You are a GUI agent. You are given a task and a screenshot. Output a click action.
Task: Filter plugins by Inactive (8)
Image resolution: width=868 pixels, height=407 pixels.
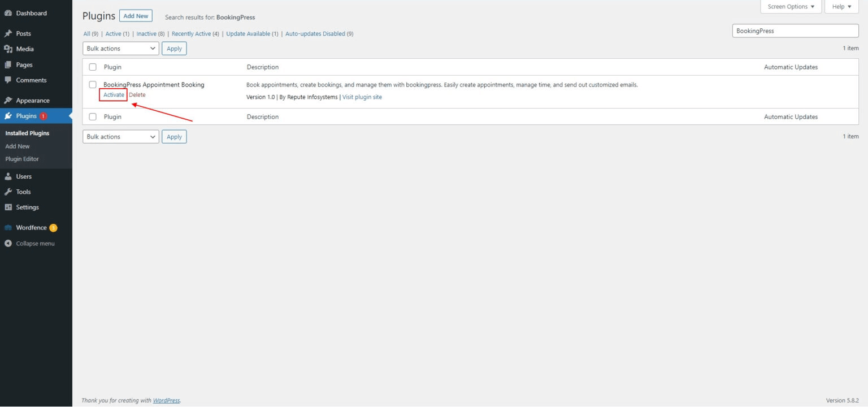[x=151, y=34]
